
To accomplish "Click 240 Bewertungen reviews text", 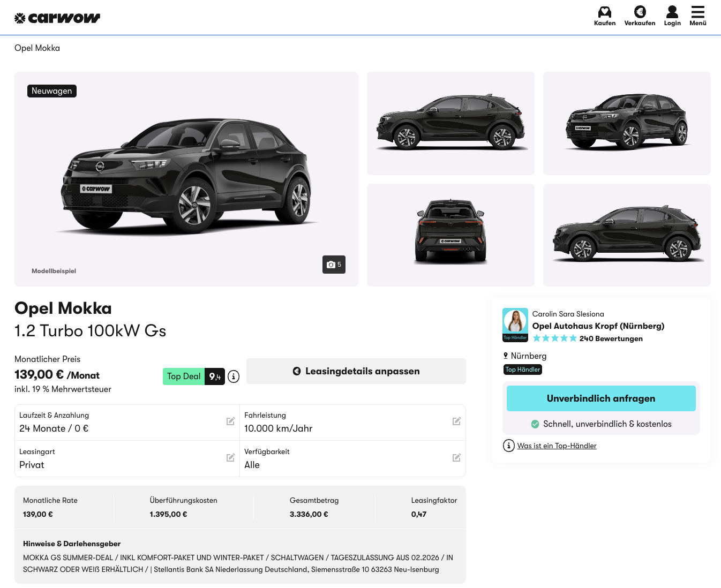I will point(611,338).
